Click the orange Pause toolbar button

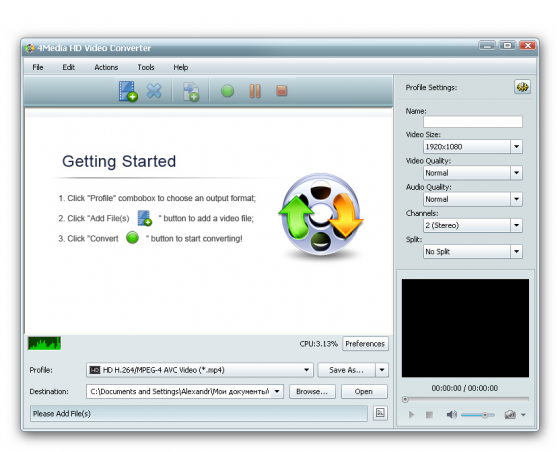coord(255,91)
